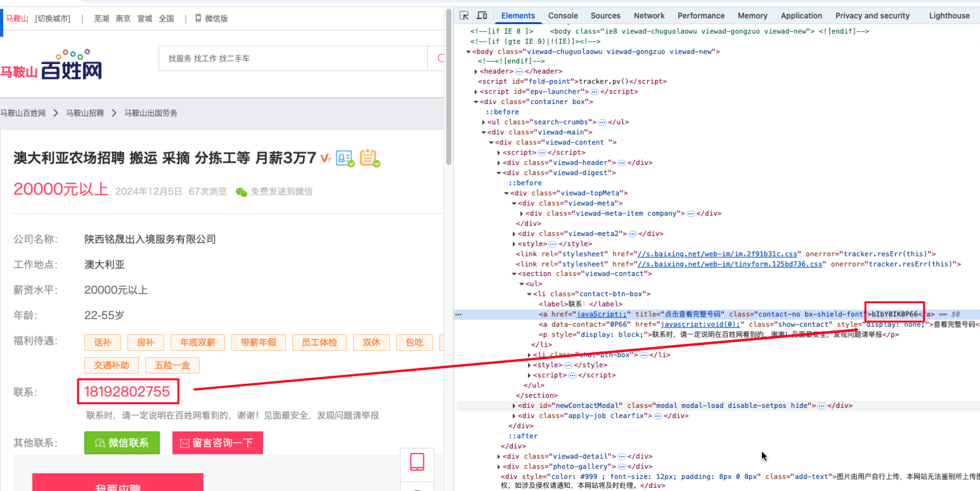
Task: Switch to the Lighthouse tab
Action: coord(949,16)
